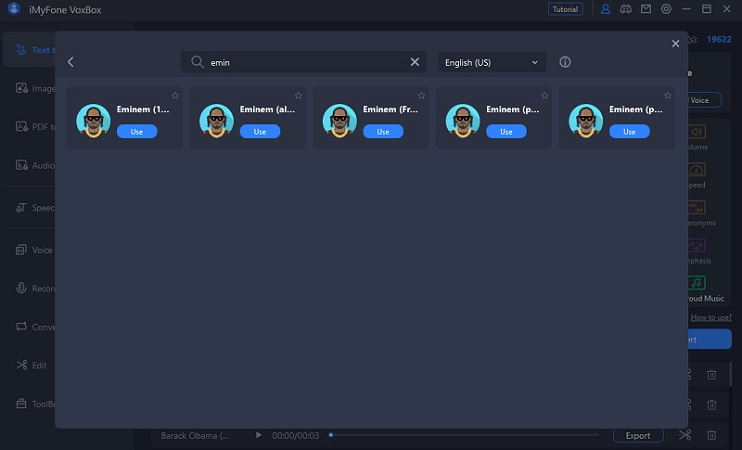Click the Speed icon in right panel
The width and height of the screenshot is (742, 450).
[x=697, y=169]
